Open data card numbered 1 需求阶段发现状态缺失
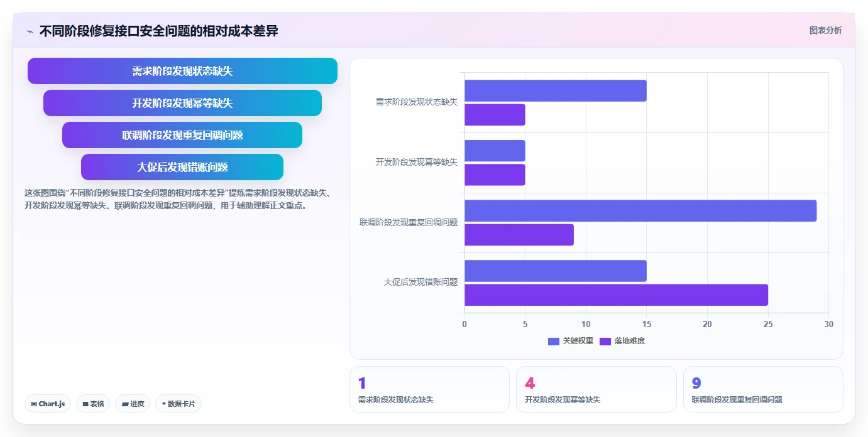The image size is (868, 437). coord(429,389)
